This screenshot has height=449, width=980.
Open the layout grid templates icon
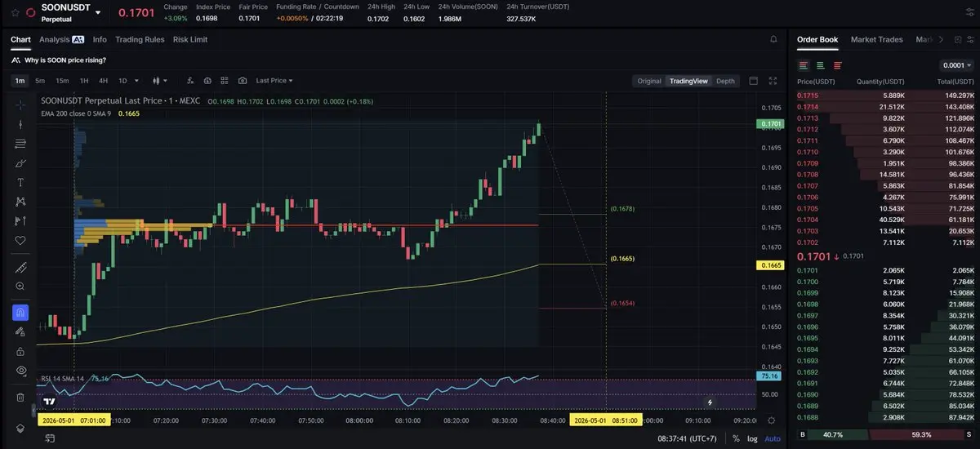point(225,81)
